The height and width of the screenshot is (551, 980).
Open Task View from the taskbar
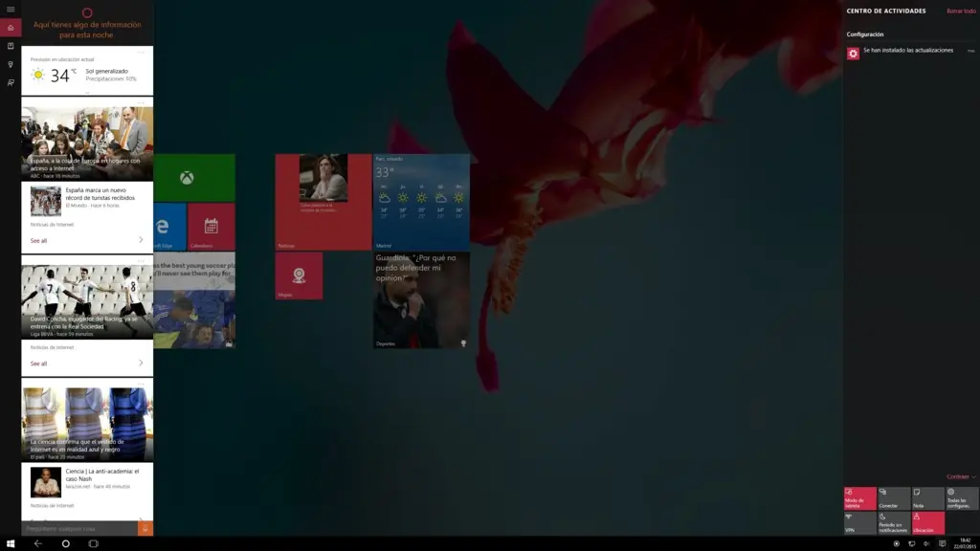pyautogui.click(x=92, y=541)
